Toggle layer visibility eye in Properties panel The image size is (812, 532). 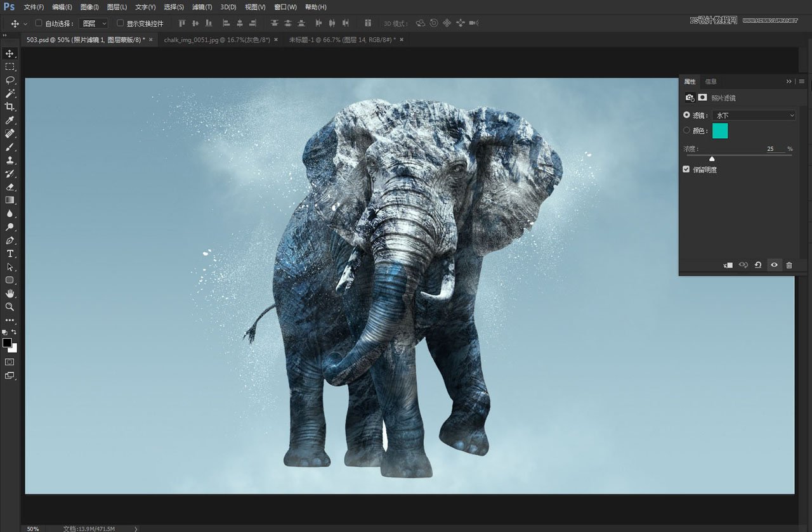tap(774, 265)
